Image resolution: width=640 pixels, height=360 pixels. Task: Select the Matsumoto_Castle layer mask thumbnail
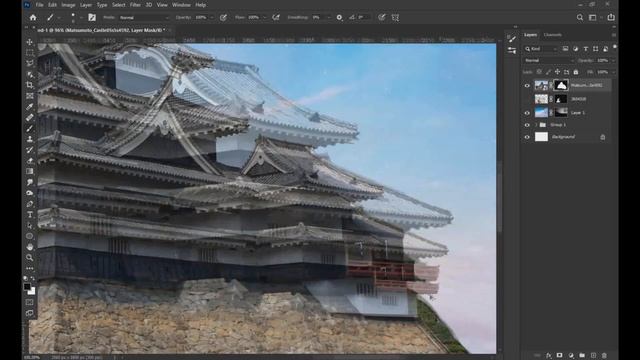tap(561, 85)
